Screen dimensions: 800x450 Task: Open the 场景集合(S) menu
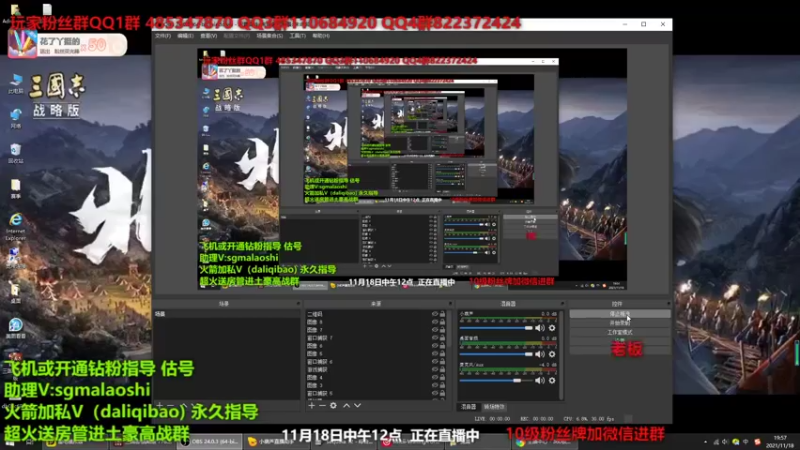[269, 36]
